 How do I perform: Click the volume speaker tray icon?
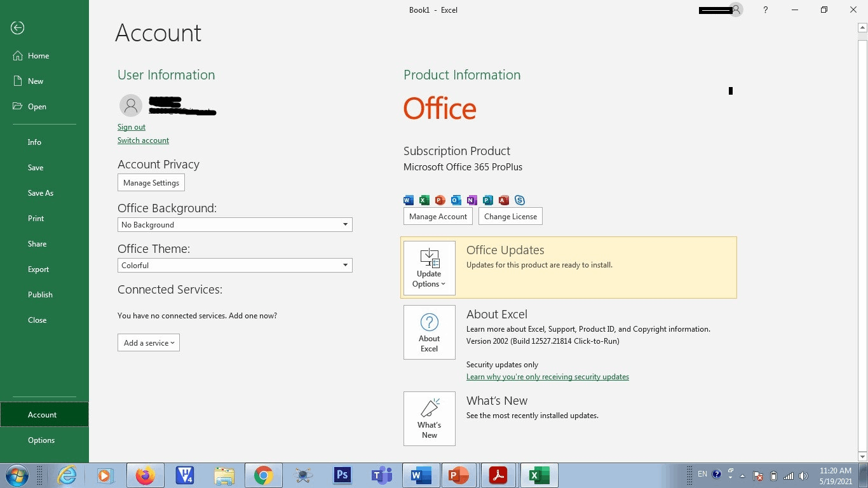tap(804, 476)
